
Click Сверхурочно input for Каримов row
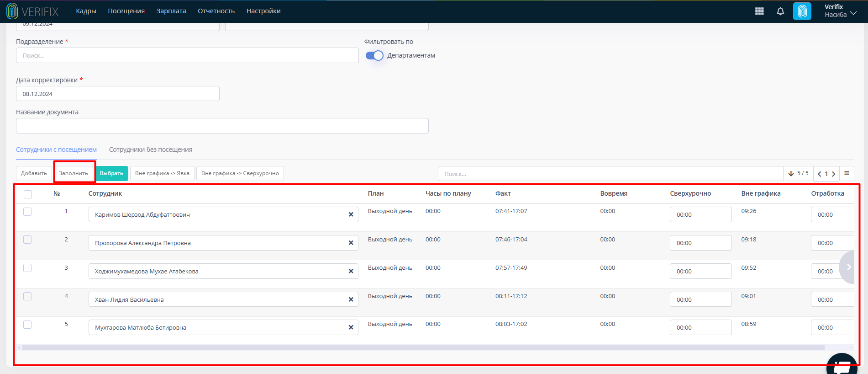(701, 214)
